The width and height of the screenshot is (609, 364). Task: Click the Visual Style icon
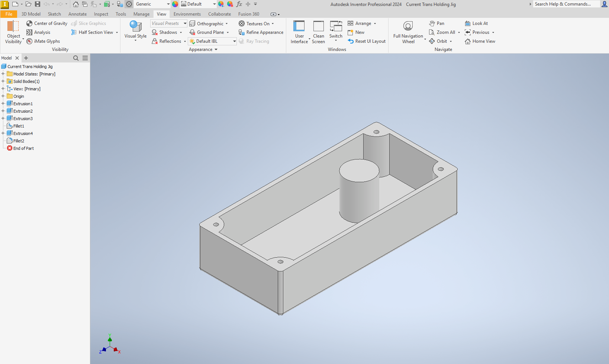click(136, 26)
